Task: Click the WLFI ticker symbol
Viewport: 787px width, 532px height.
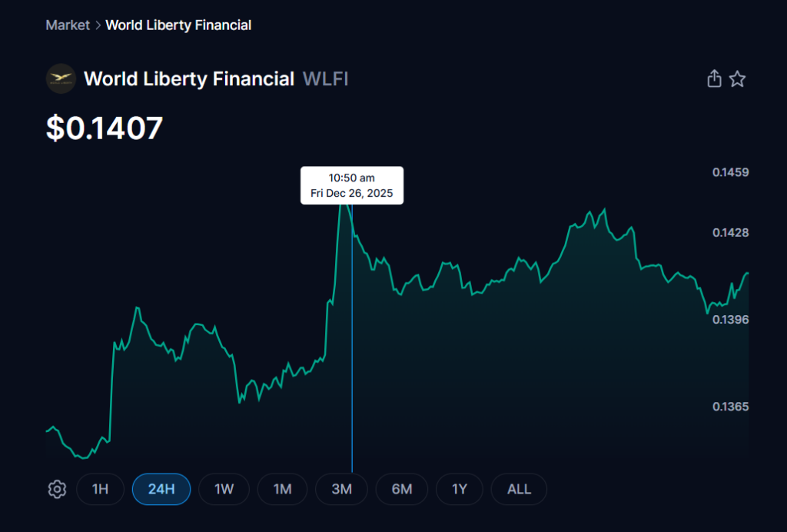Action: click(x=326, y=78)
